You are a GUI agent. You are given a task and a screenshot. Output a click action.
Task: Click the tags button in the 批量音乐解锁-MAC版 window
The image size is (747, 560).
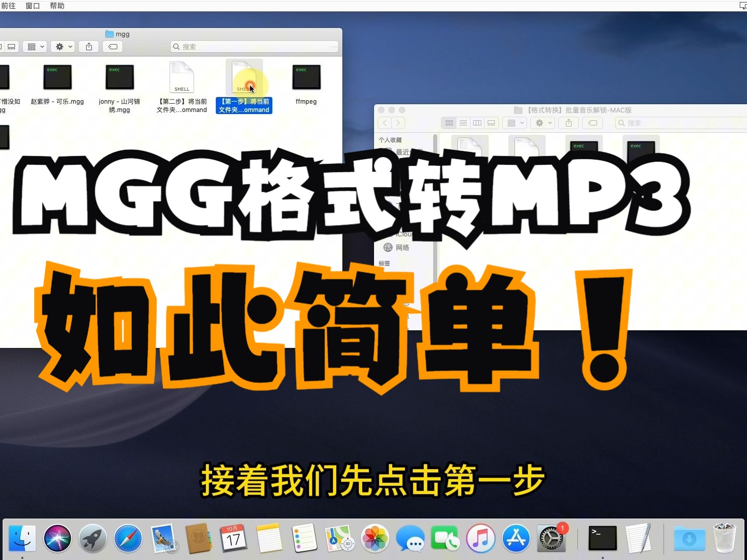pyautogui.click(x=592, y=123)
